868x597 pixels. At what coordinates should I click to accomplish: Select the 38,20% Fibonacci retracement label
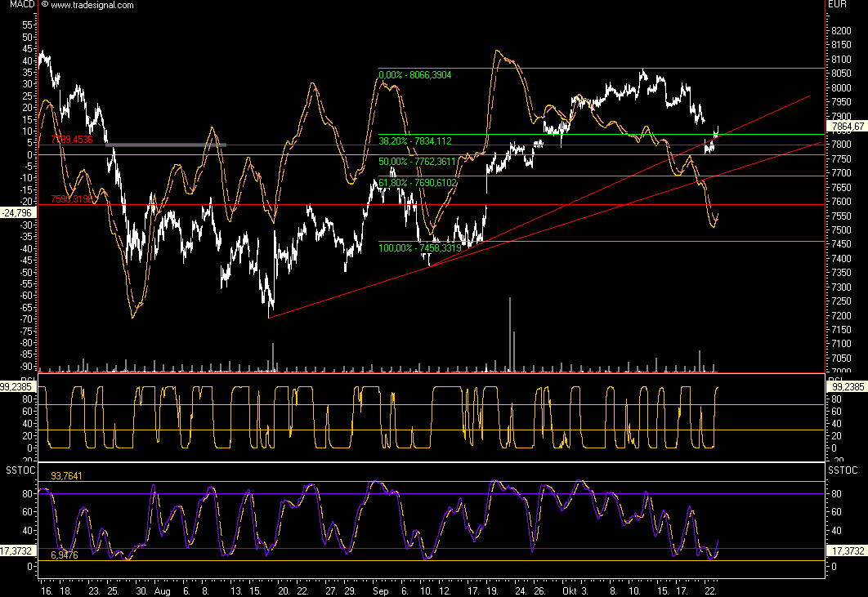pyautogui.click(x=415, y=141)
